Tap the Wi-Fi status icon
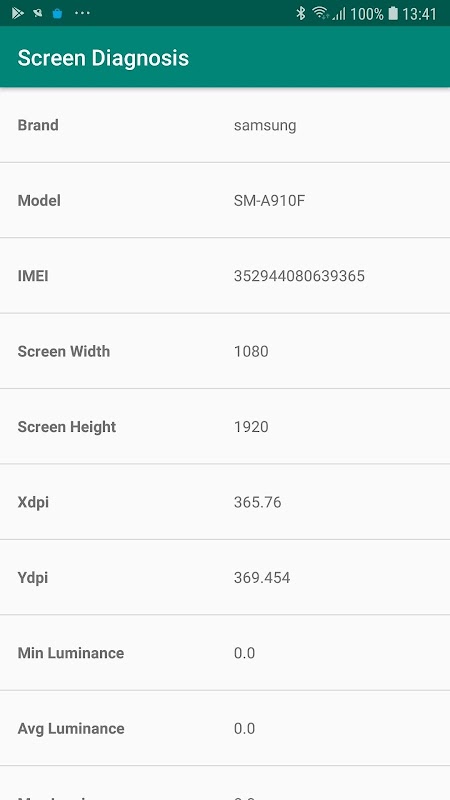This screenshot has width=450, height=800. click(x=320, y=13)
